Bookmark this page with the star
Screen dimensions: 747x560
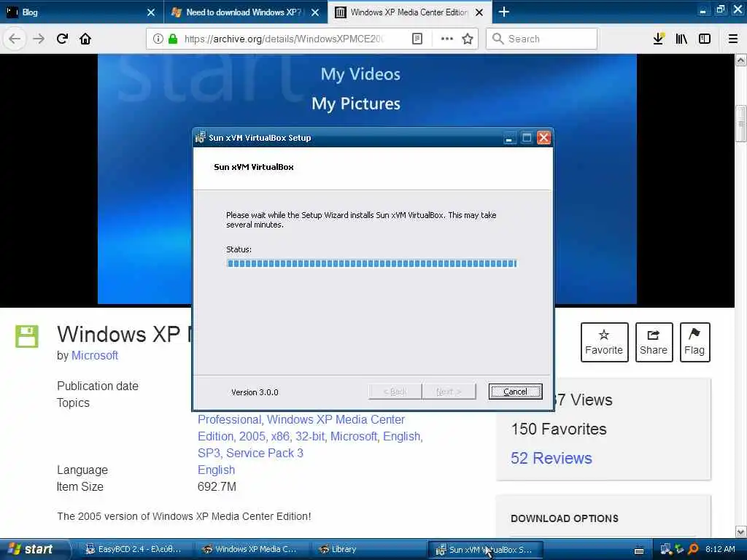(468, 39)
